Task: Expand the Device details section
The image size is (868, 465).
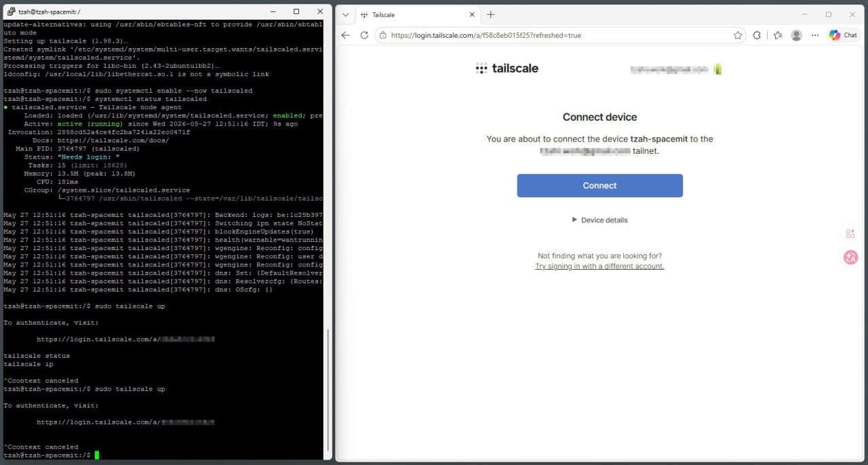Action: tap(599, 220)
